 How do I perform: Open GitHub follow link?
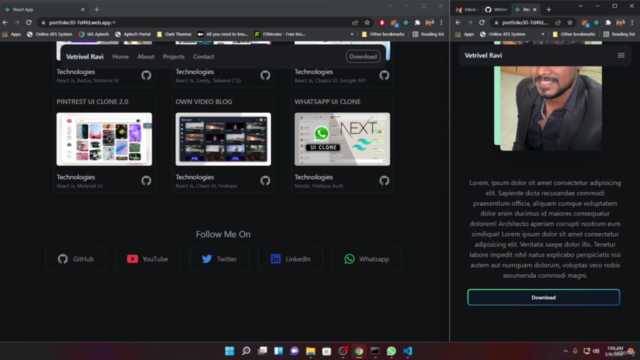[x=76, y=259]
